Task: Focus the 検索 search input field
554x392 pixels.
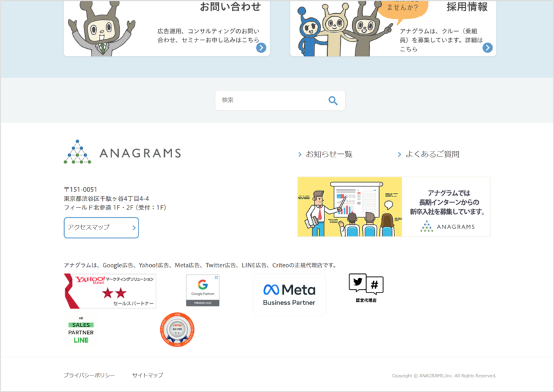Action: 270,100
